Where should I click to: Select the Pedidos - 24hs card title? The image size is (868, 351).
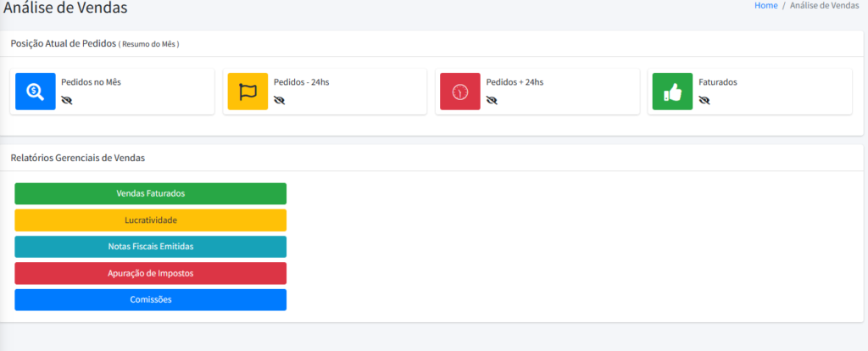[302, 82]
